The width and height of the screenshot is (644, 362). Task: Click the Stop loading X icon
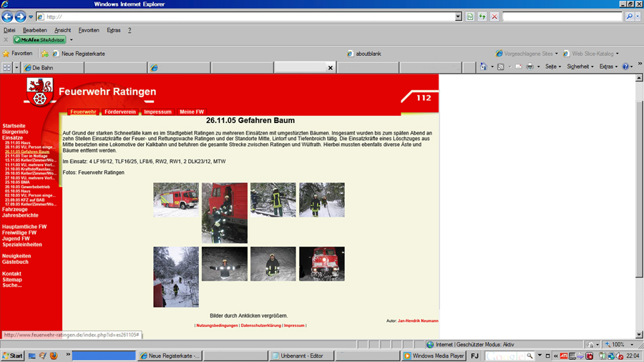[x=494, y=16]
